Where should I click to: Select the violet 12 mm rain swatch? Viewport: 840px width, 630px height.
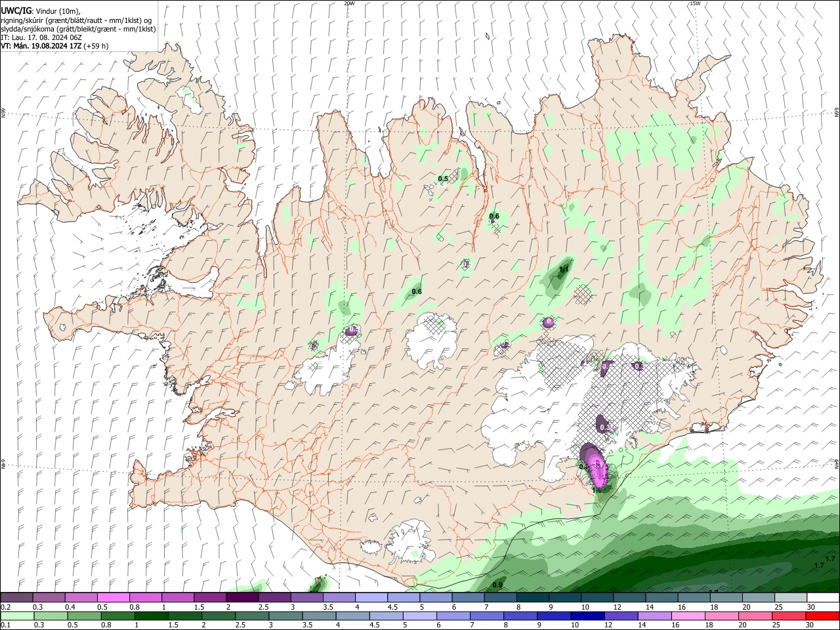pyautogui.click(x=621, y=616)
